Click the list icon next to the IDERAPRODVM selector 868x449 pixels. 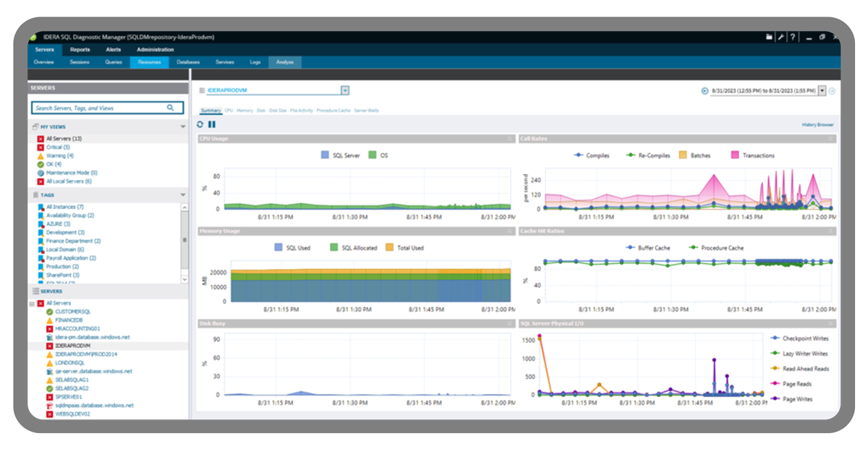201,90
